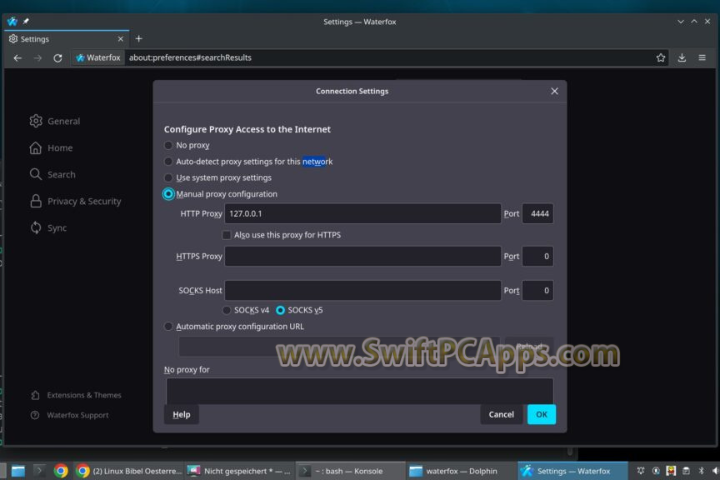The width and height of the screenshot is (720, 480).
Task: Choose SOCKS v5 option
Action: tap(280, 310)
